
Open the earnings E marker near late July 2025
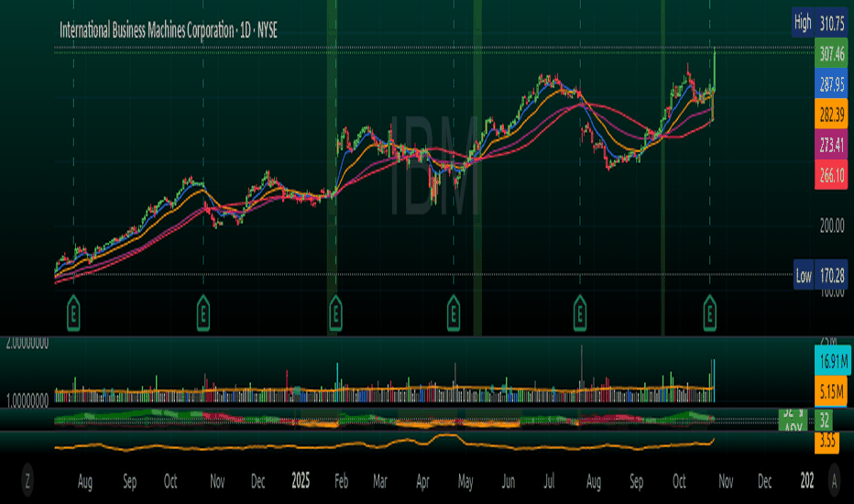pos(579,313)
